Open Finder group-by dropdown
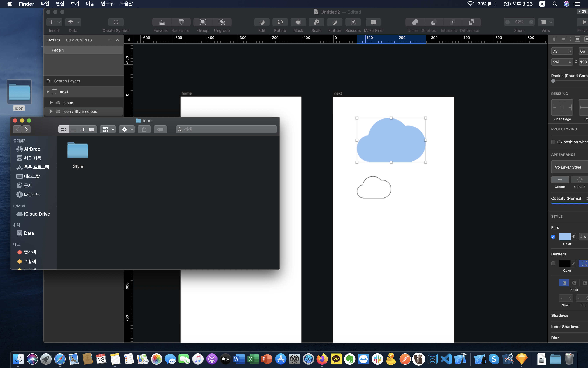 (x=108, y=129)
